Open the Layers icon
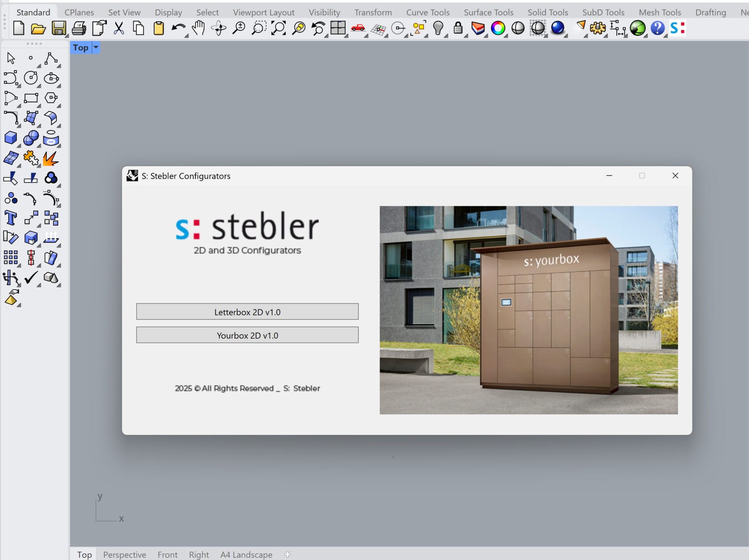 coord(478,28)
